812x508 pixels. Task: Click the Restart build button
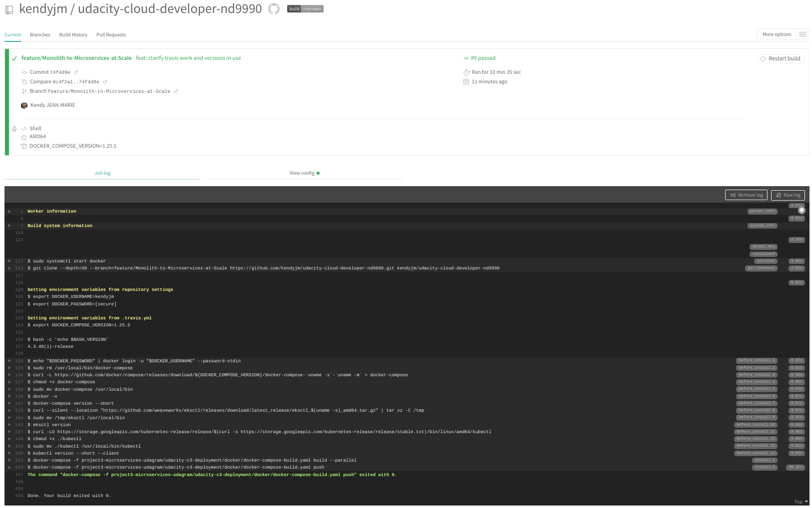[780, 59]
